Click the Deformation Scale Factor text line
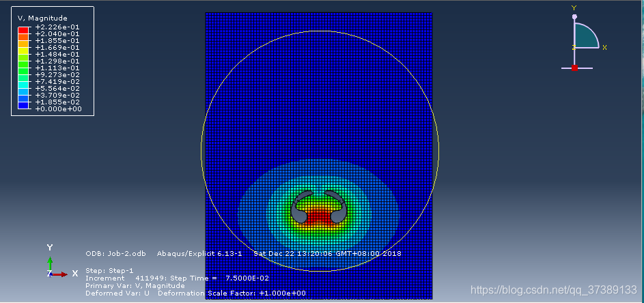Screen dimensions: 644x303 (195, 293)
